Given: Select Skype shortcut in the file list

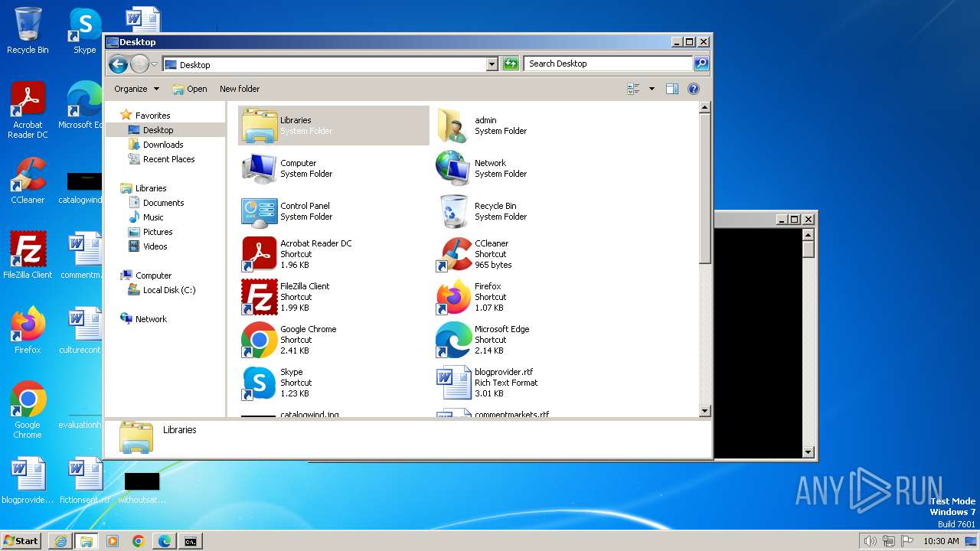Looking at the screenshot, I should coord(334,383).
